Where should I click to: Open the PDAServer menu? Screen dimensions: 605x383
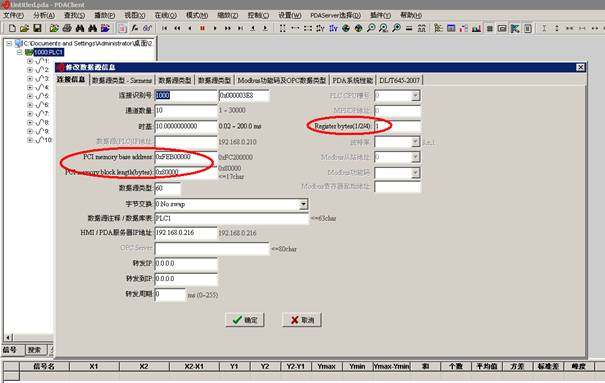pos(335,15)
